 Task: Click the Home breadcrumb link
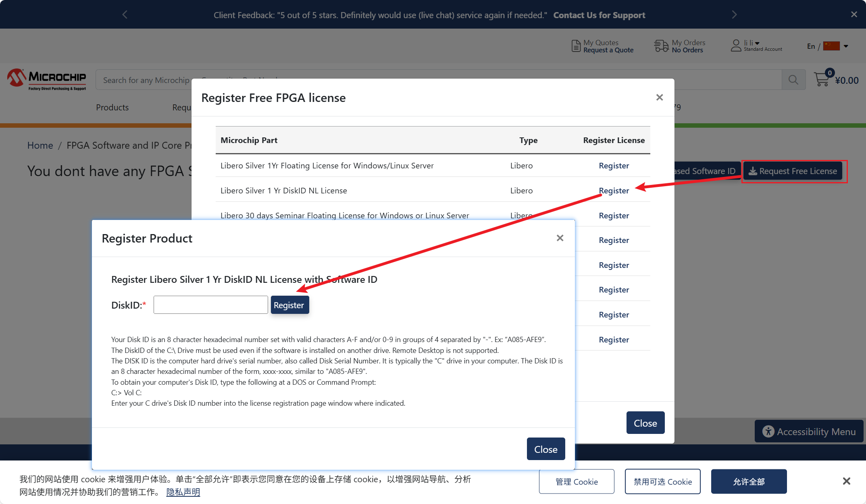[40, 145]
